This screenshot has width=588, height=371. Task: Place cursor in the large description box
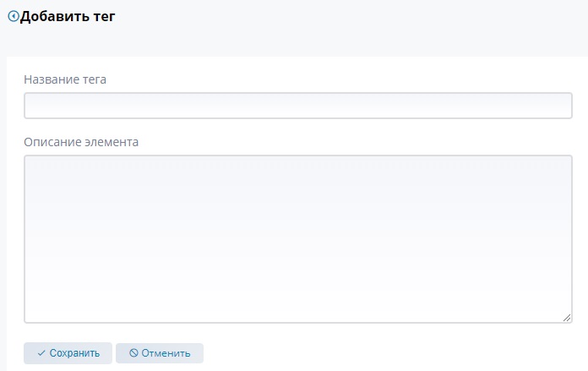click(298, 239)
